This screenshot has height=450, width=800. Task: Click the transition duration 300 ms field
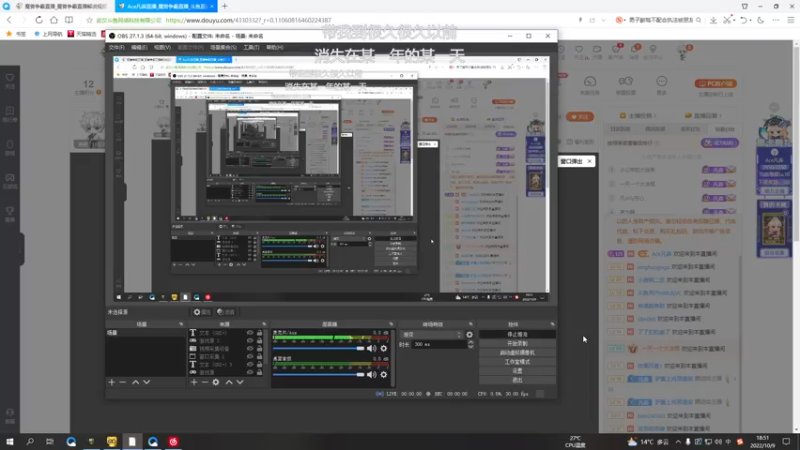click(x=439, y=344)
